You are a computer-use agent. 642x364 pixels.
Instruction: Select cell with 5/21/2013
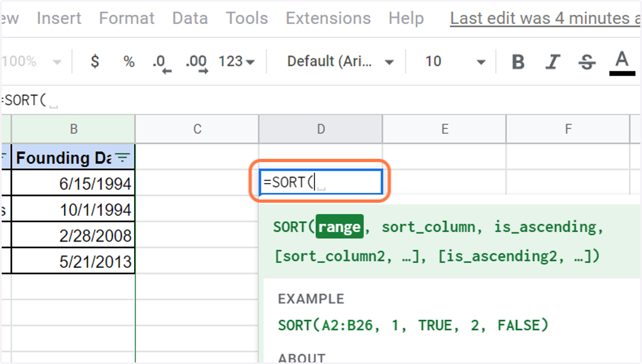[x=73, y=261]
